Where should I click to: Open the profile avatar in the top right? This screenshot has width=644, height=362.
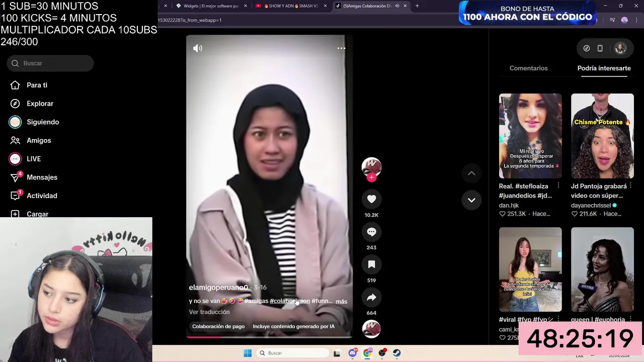pos(620,48)
